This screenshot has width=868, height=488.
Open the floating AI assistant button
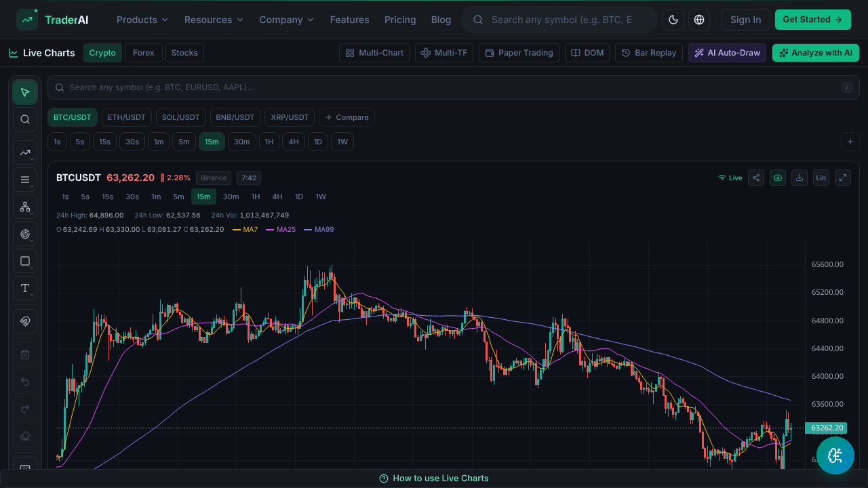[x=835, y=455]
